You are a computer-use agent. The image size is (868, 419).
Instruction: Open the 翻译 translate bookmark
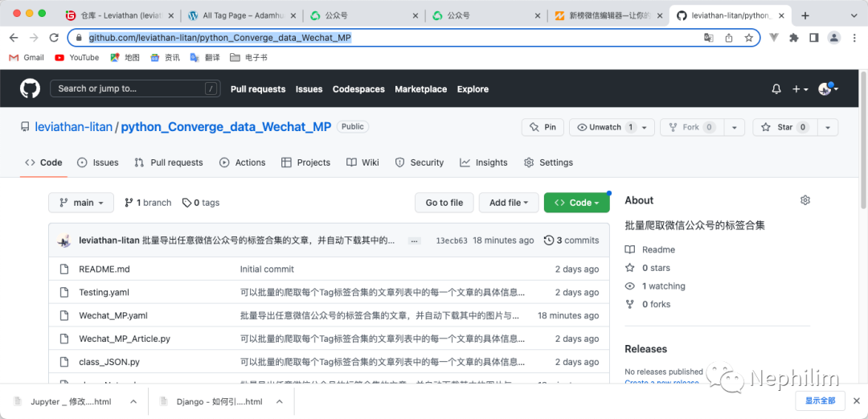pyautogui.click(x=205, y=57)
